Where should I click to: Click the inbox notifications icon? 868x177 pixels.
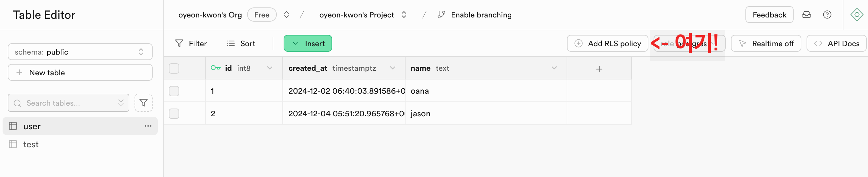point(806,15)
